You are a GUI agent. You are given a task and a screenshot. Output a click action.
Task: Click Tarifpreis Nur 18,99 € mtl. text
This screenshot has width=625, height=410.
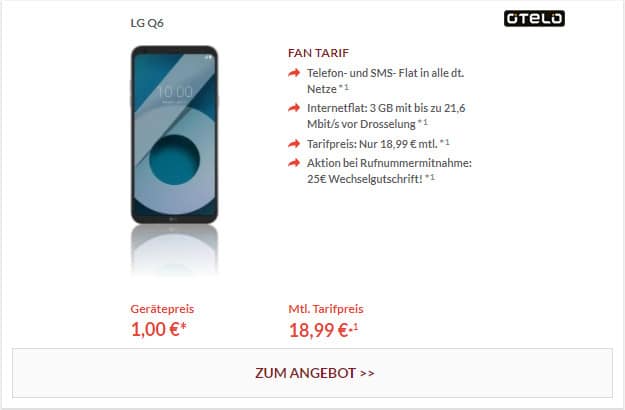pos(372,144)
